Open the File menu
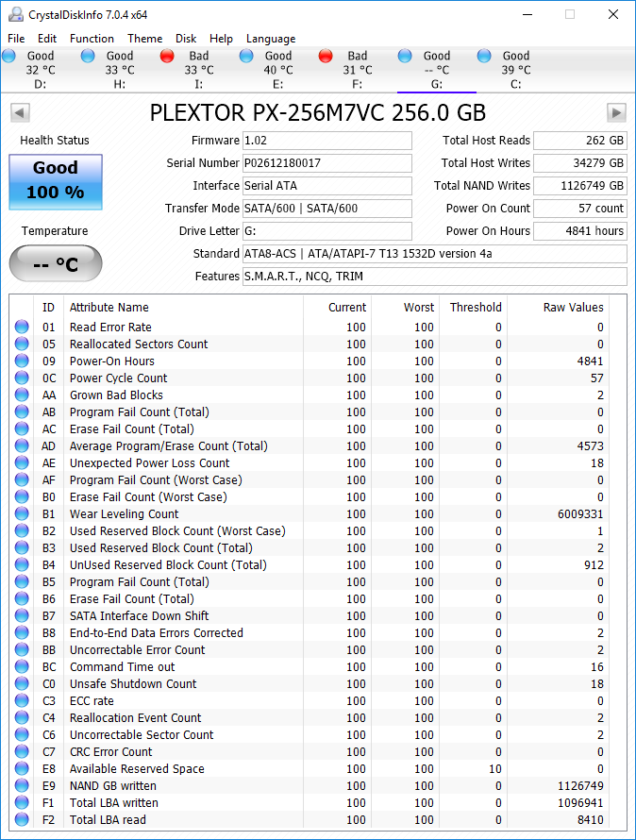 tap(16, 39)
